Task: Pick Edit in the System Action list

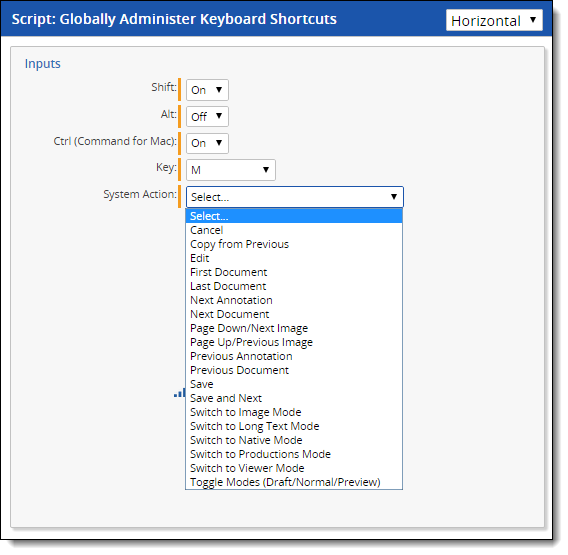Action: click(x=294, y=258)
